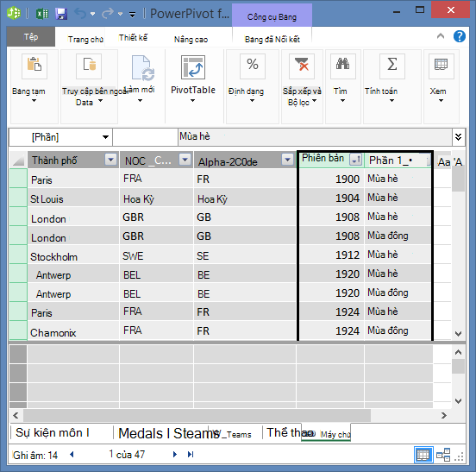Open the W_Teams sheet tab
The image size is (476, 472).
coord(233,435)
